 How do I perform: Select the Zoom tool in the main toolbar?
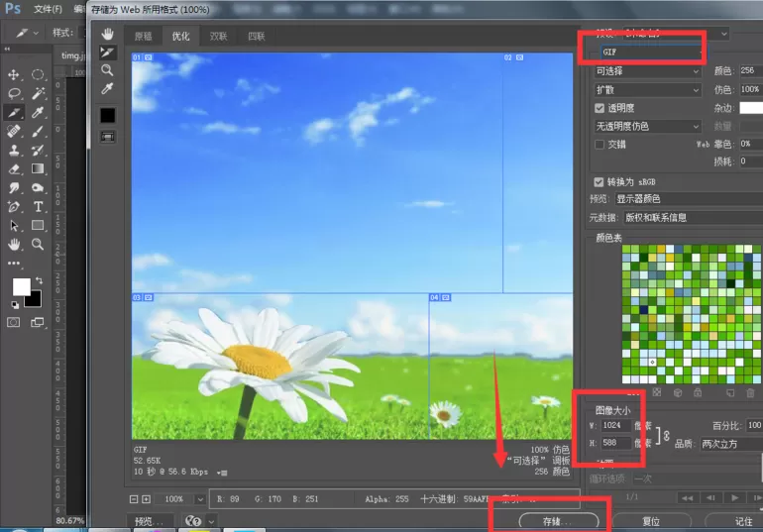[38, 244]
